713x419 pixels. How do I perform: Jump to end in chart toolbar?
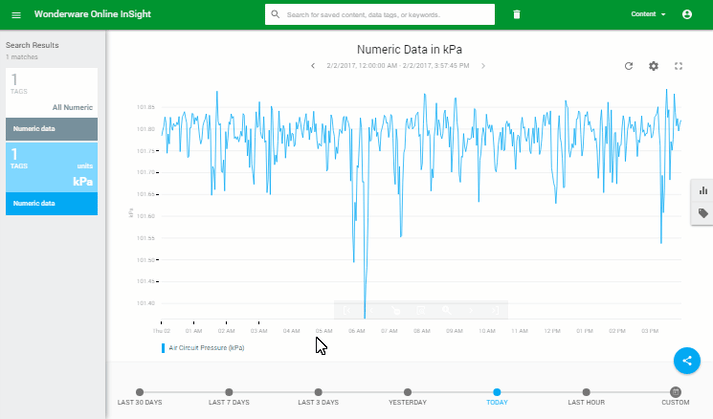coord(495,310)
